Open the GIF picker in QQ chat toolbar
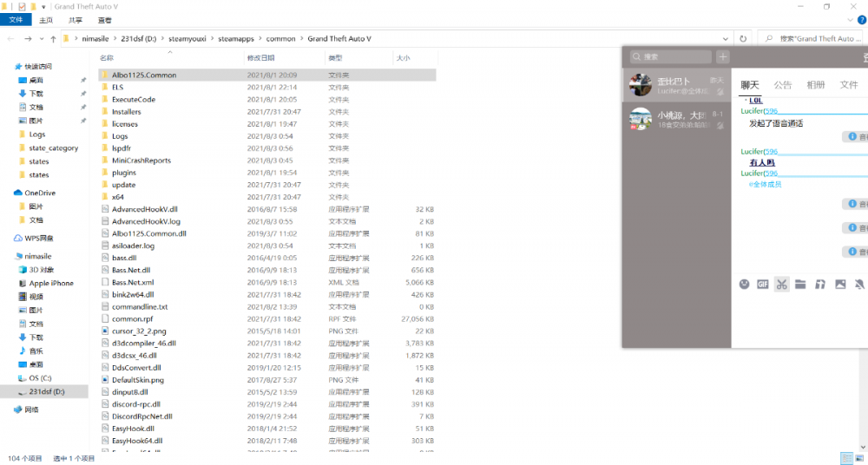 (x=763, y=284)
